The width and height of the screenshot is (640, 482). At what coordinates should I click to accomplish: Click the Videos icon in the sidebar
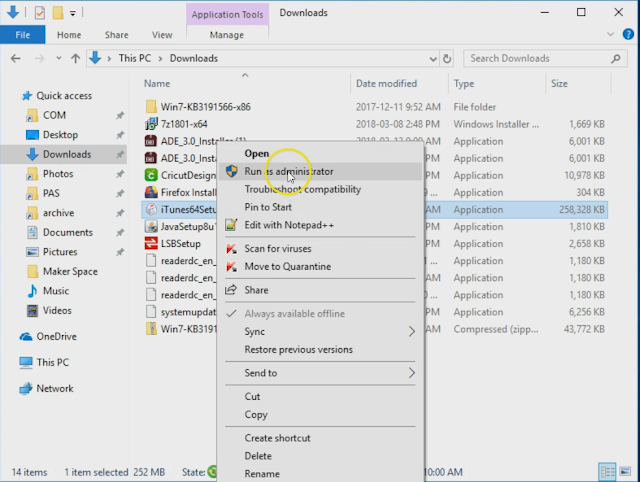(32, 311)
